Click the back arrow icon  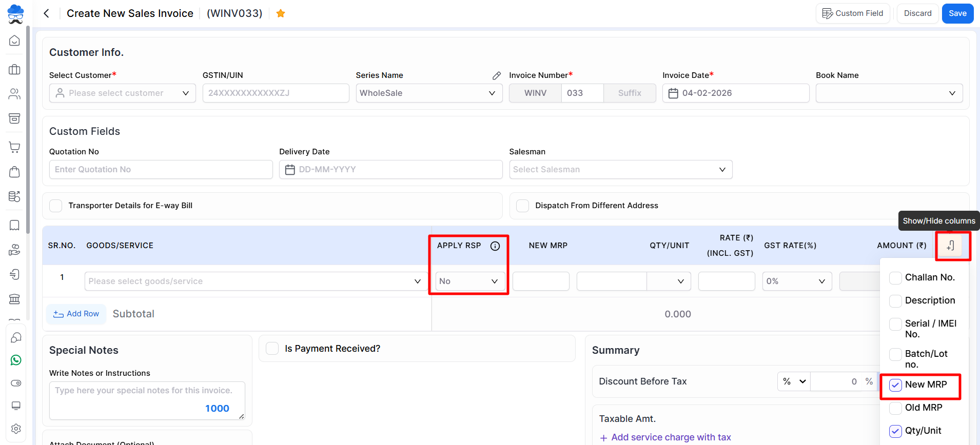[46, 13]
